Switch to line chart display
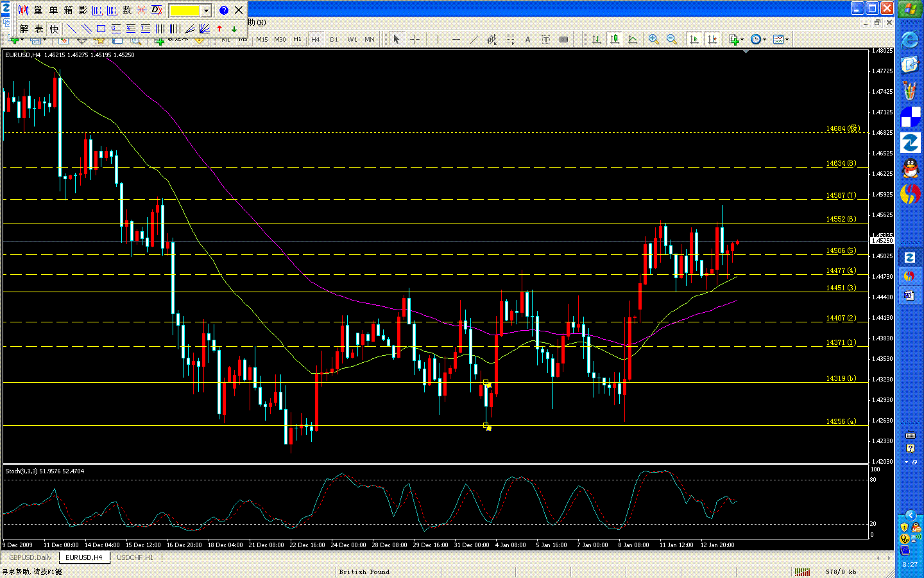The height and width of the screenshot is (578, 924). coord(633,40)
